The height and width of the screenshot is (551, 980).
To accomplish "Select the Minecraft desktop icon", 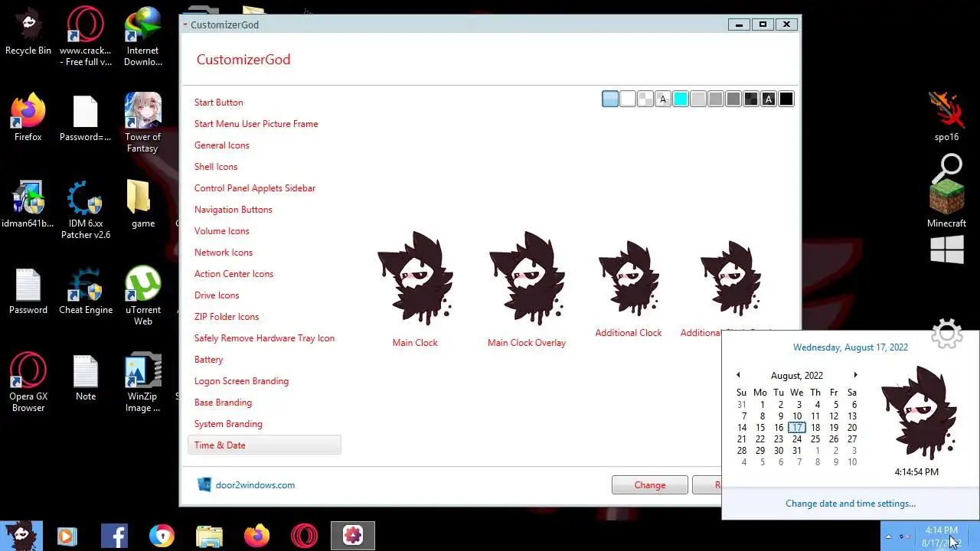I will [x=947, y=203].
